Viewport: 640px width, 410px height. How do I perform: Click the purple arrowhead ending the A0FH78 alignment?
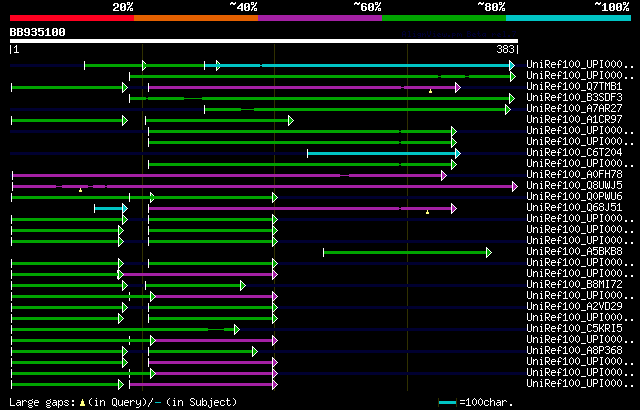point(444,175)
